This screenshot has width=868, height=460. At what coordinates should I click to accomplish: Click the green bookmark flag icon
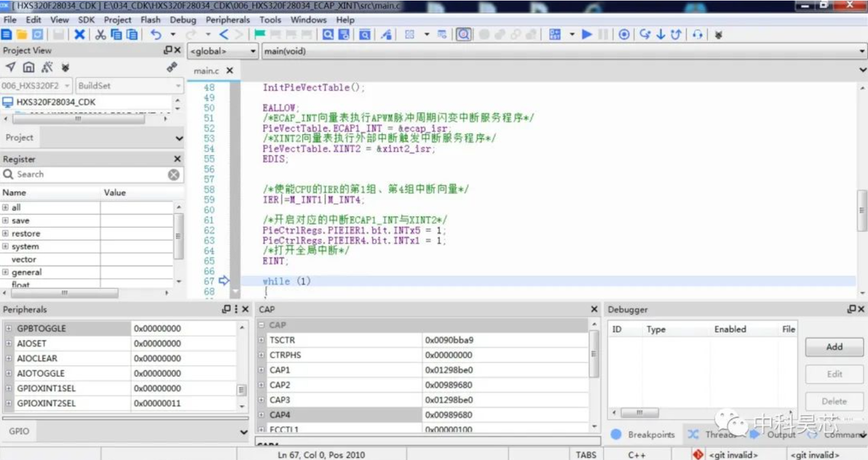point(260,34)
